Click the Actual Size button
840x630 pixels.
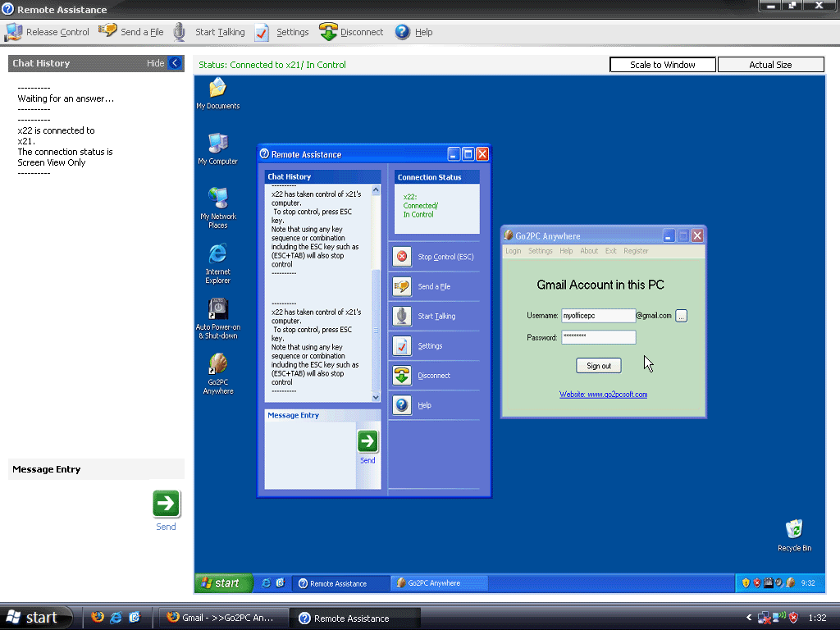coord(770,65)
